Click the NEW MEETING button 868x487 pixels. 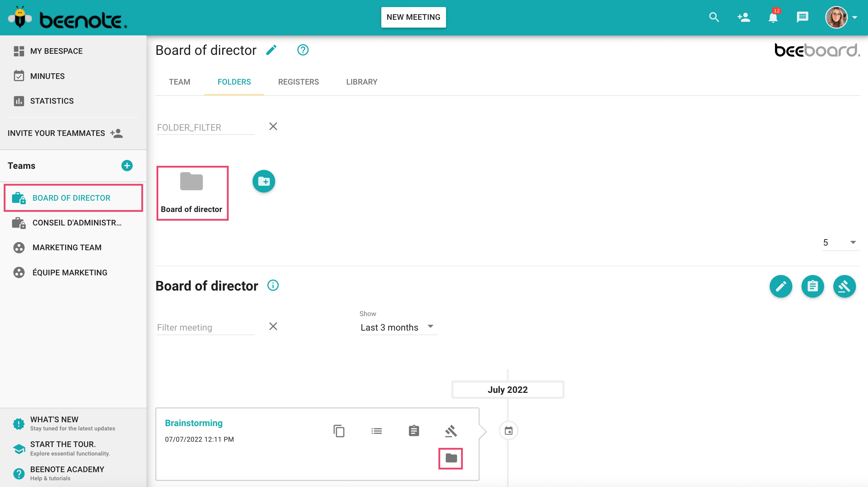coord(413,17)
